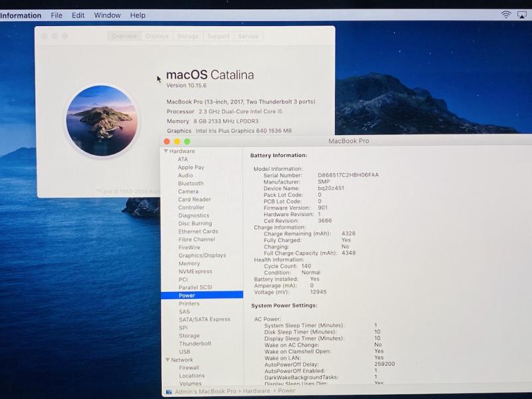Click the Voltage value 12945
This screenshot has height=399, width=532.
319,292
